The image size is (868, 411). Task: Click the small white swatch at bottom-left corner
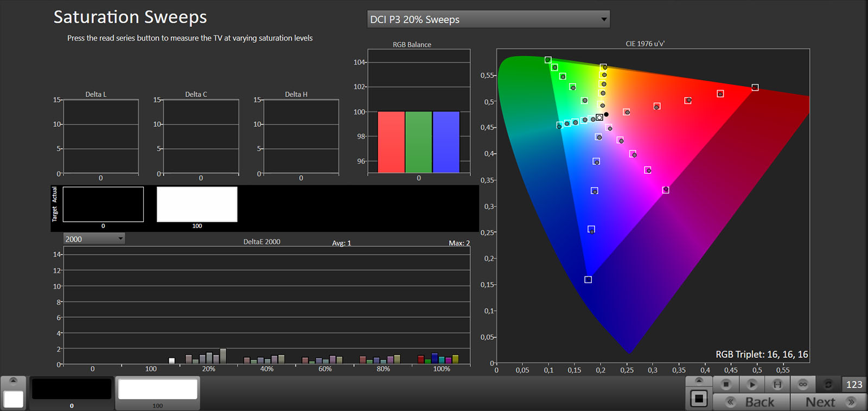[x=13, y=399]
